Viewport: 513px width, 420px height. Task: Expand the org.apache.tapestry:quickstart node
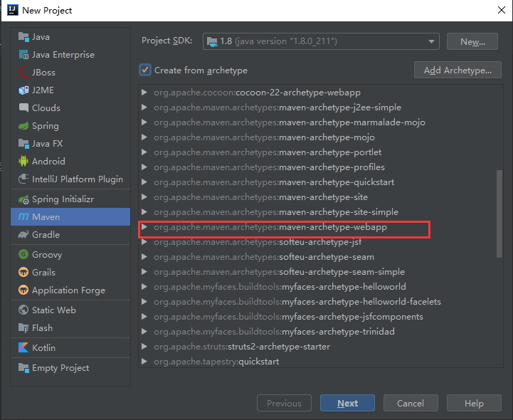[x=144, y=362]
